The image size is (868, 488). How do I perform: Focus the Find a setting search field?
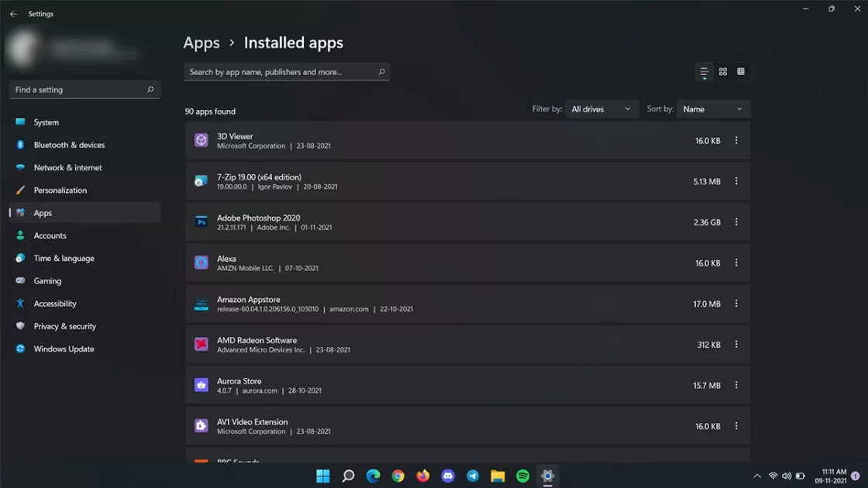(77, 90)
